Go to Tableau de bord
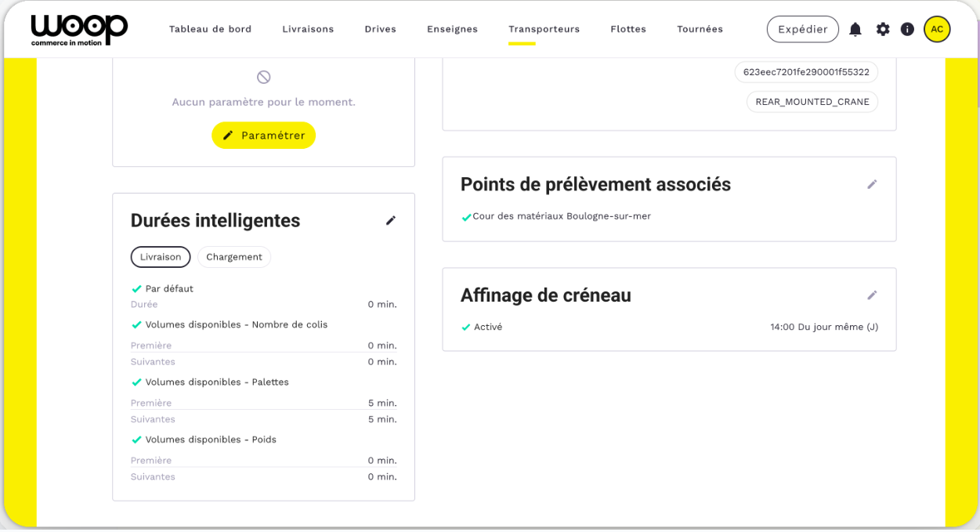Viewport: 980px width, 532px height. coord(210,30)
